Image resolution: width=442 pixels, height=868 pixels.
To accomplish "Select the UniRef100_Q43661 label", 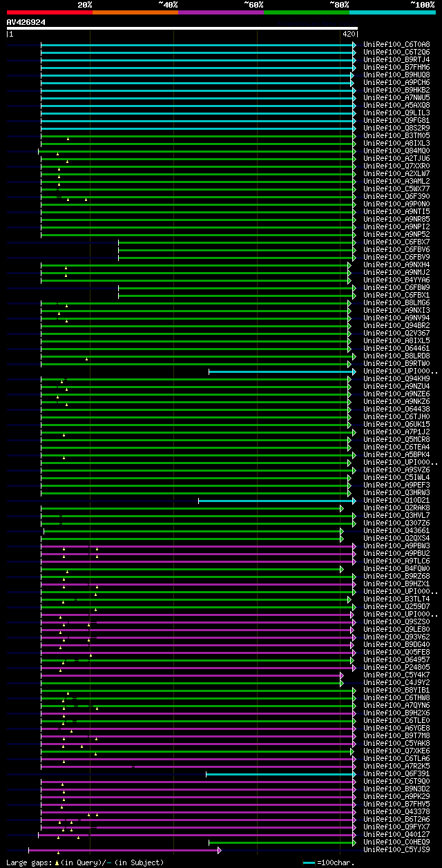I will pyautogui.click(x=396, y=530).
